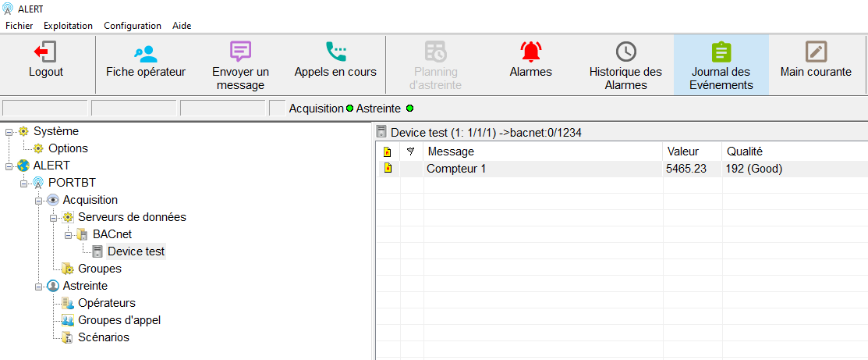Click the Qualité column header
Screen dimensions: 868x360
(744, 151)
